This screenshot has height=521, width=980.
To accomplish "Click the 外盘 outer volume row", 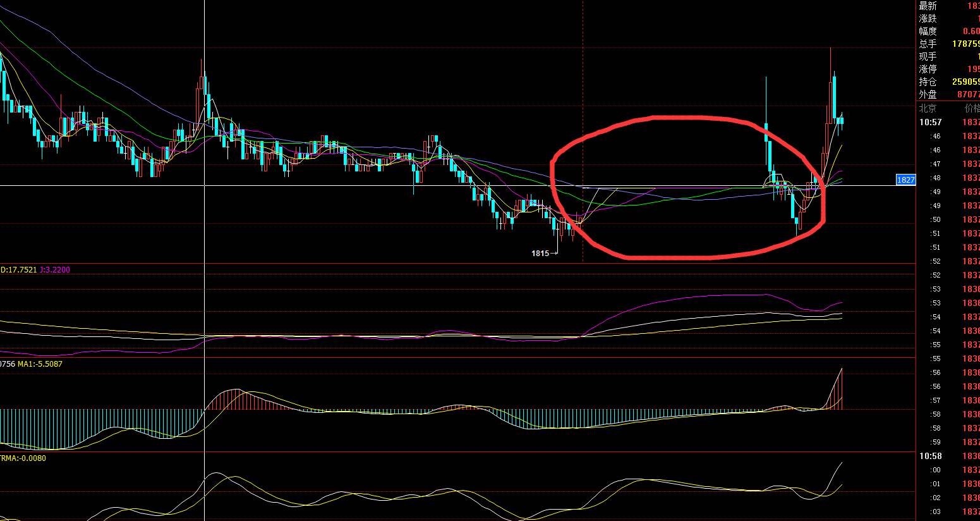I will [x=948, y=94].
